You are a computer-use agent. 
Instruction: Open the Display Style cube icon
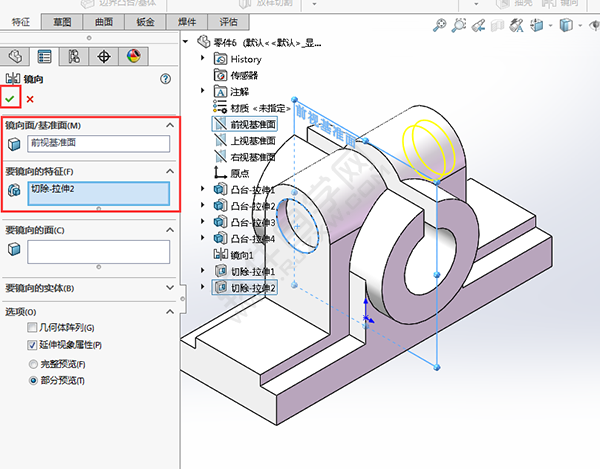click(x=566, y=25)
